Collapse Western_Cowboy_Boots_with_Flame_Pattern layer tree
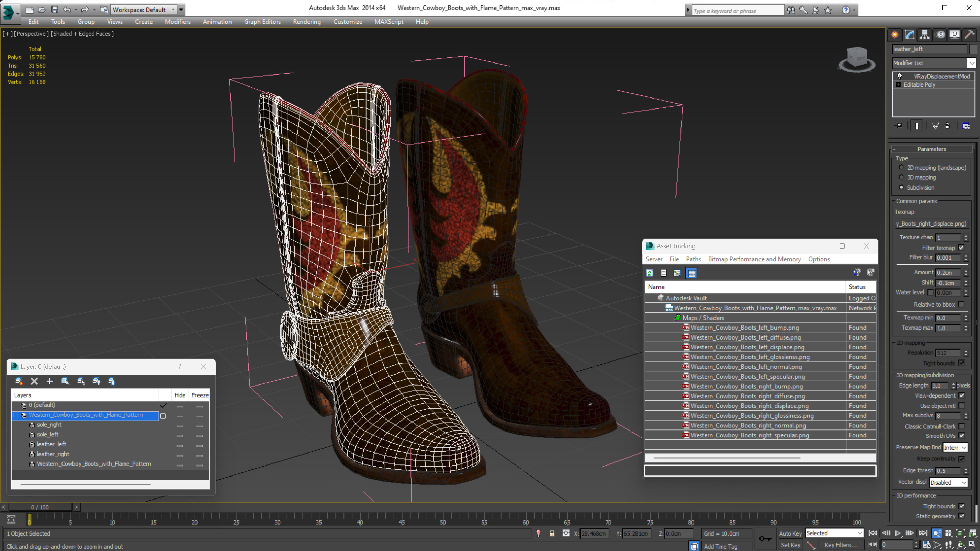This screenshot has width=980, height=551. [16, 415]
